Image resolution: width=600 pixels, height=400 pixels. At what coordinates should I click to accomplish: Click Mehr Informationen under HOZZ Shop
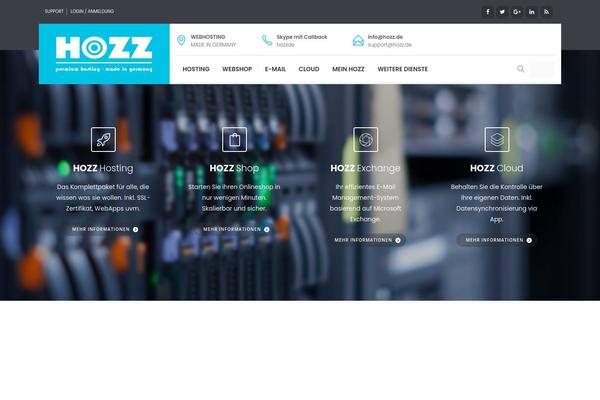click(x=236, y=230)
